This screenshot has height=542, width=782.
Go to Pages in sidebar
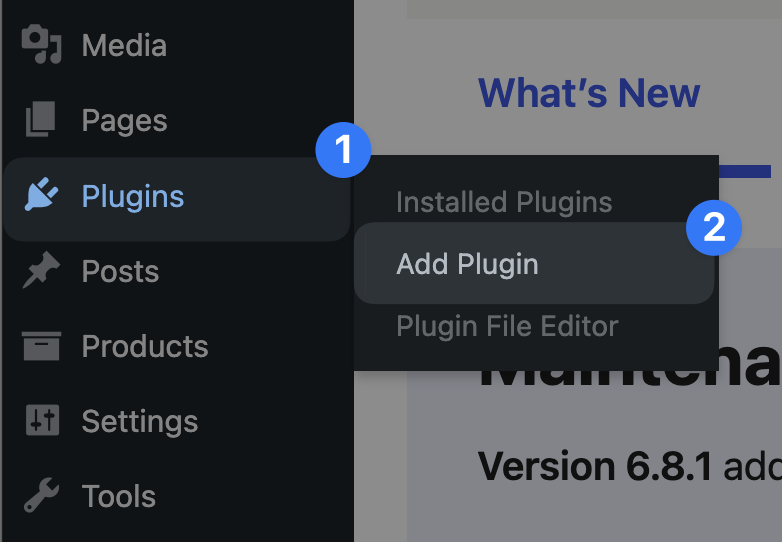(x=124, y=121)
